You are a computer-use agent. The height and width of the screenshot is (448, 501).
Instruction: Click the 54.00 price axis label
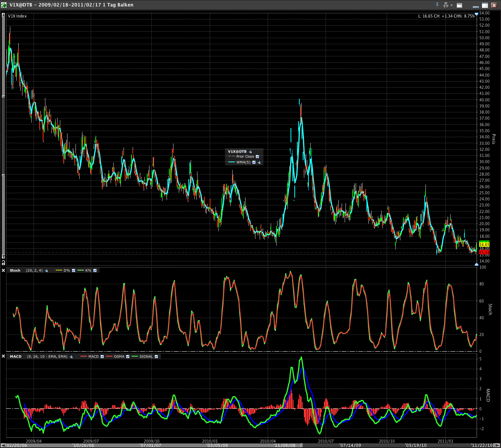(484, 13)
